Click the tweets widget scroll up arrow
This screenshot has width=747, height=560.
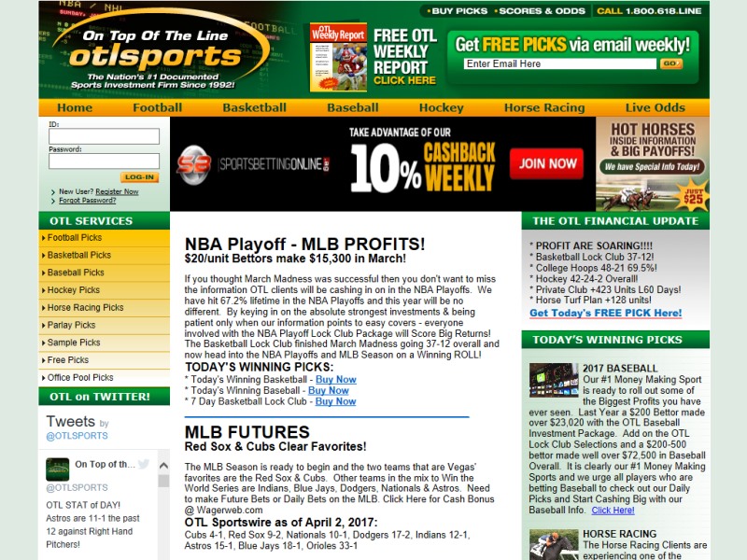[x=163, y=466]
